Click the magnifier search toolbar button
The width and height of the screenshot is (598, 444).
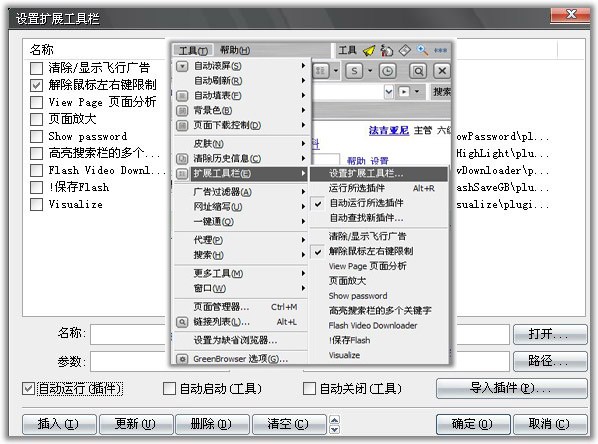[x=418, y=71]
